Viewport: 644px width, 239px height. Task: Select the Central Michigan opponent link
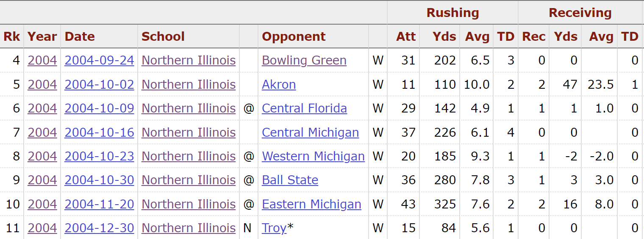[310, 132]
